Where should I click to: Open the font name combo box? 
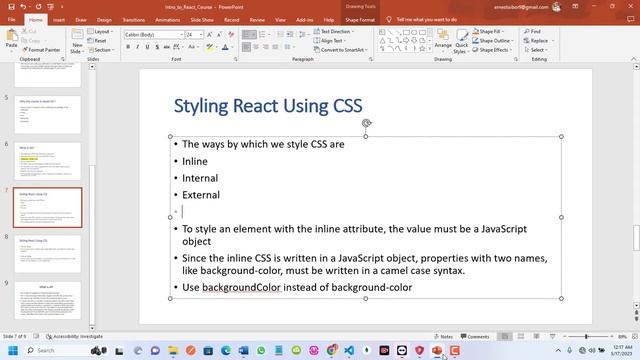pos(153,35)
